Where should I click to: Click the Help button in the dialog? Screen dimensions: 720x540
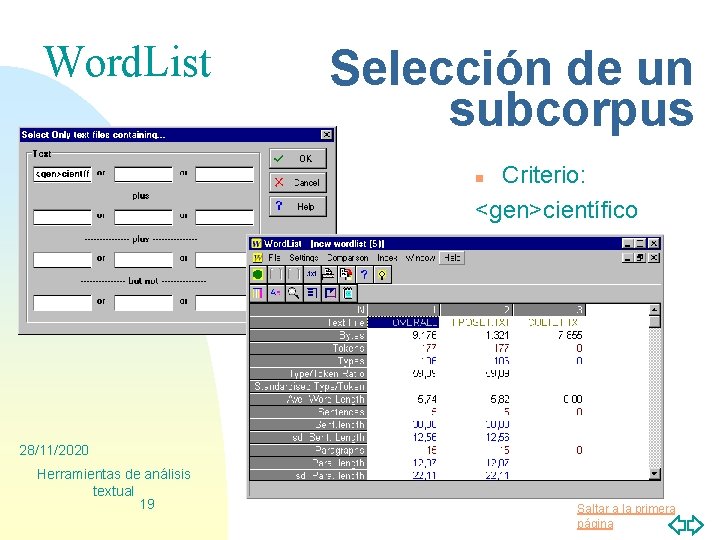tap(298, 206)
